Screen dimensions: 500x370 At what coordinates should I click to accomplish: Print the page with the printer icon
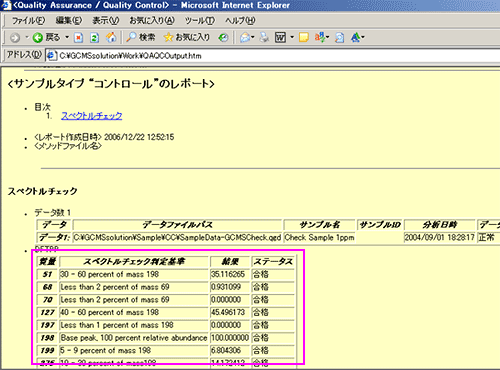(264, 37)
